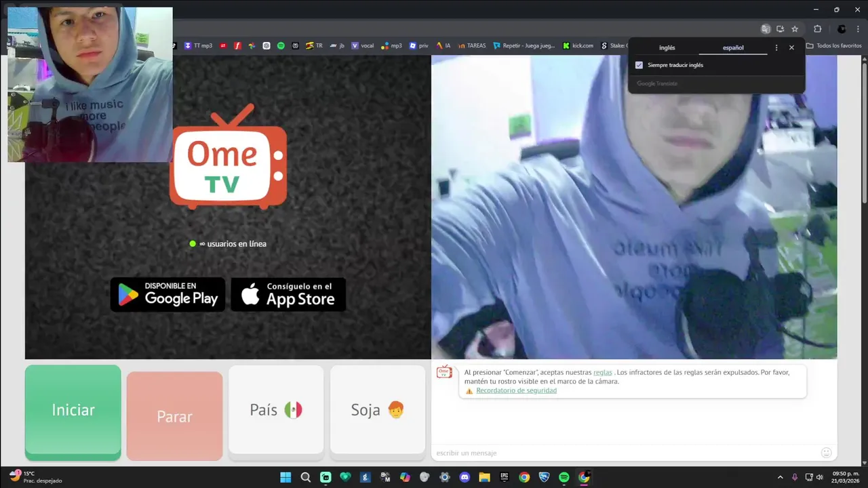
Task: Open Discord from the taskbar
Action: (465, 477)
